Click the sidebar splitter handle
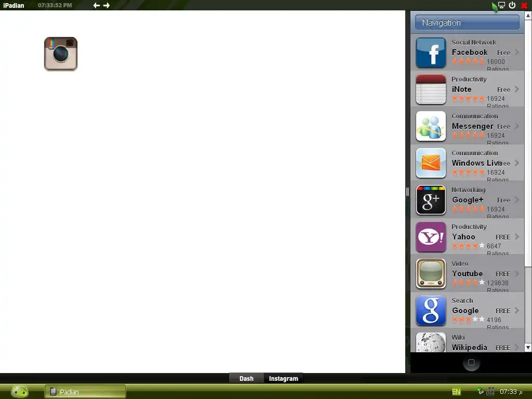This screenshot has width=532, height=399. (x=407, y=192)
